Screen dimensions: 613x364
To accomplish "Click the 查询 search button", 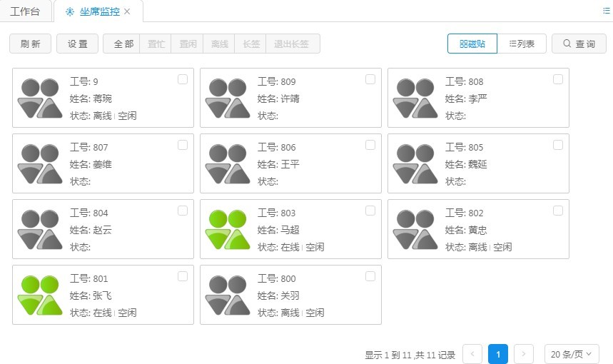I will [x=579, y=44].
